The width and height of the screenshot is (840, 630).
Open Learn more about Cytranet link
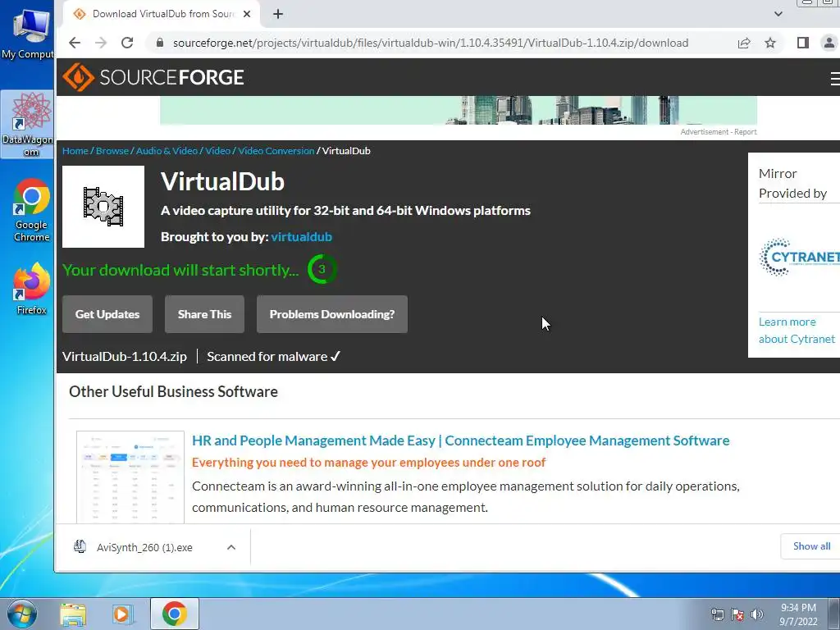click(797, 331)
